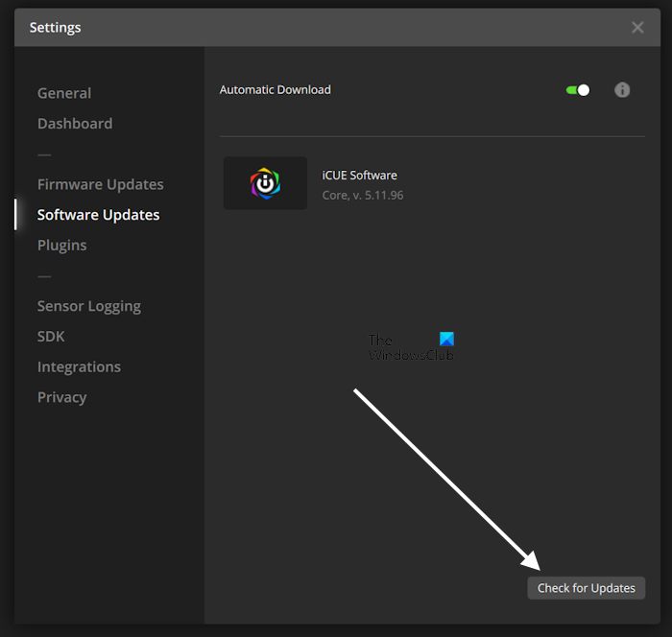Viewport: 672px width, 637px height.
Task: Close the Settings dialog
Action: click(x=637, y=28)
